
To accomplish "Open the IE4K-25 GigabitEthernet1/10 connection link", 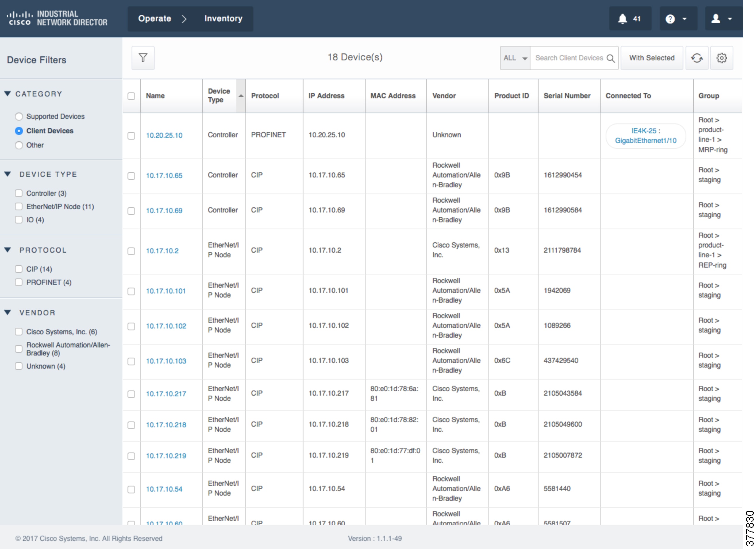I will [646, 136].
